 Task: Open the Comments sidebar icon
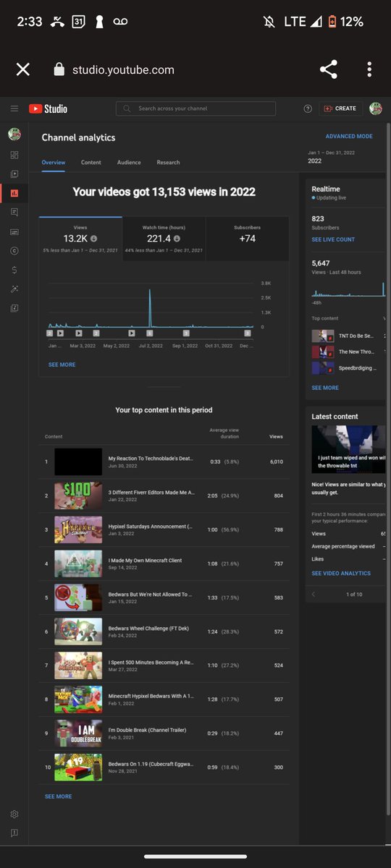pos(14,213)
